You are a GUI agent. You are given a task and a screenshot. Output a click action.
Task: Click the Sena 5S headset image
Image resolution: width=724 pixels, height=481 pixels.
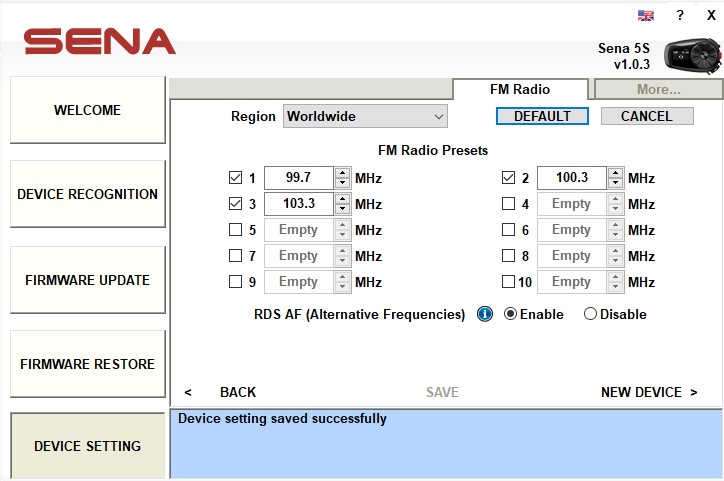[693, 56]
